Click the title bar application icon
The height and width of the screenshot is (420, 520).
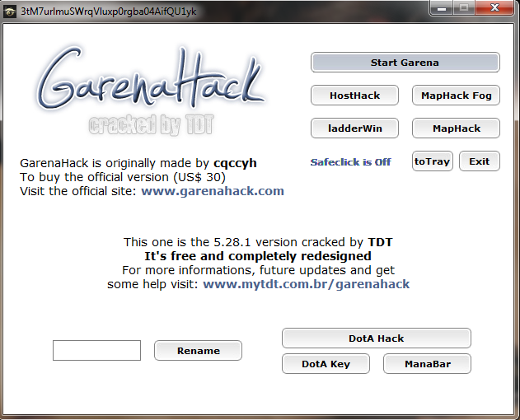coord(10,12)
